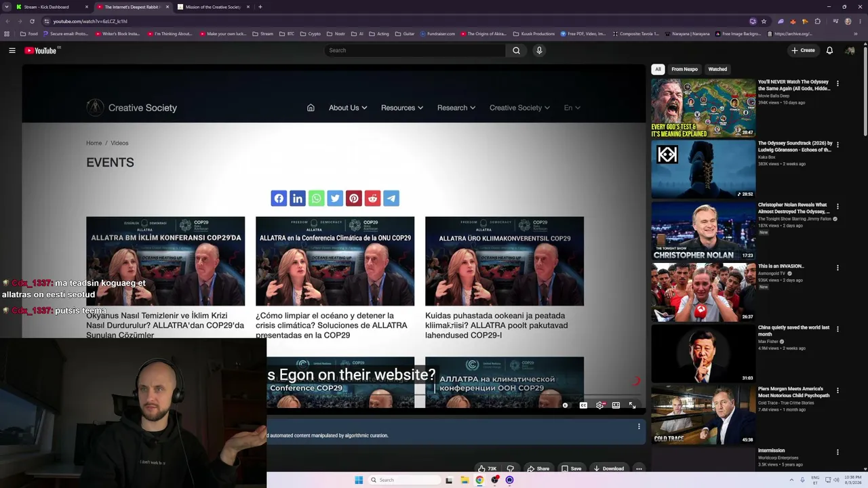The image size is (868, 488).
Task: Select the From Nexpo filter chip
Action: tap(684, 69)
